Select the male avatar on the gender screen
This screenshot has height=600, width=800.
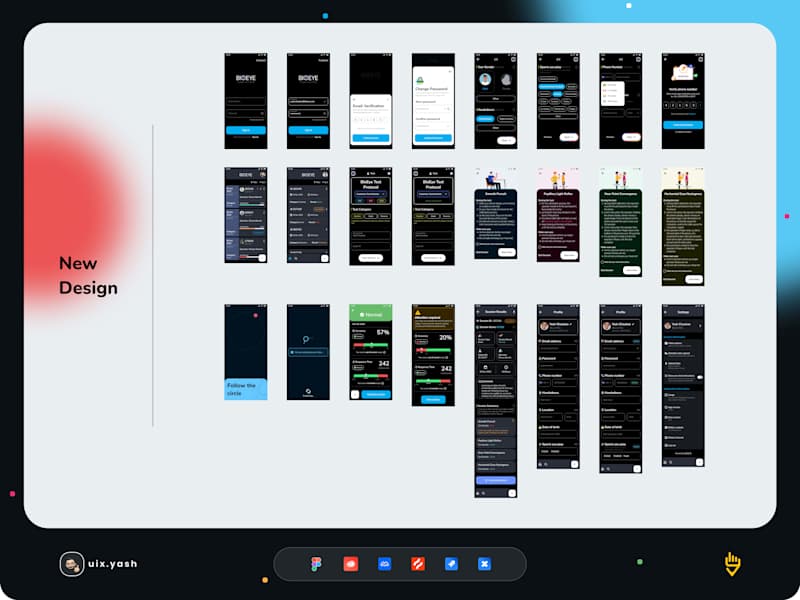(485, 80)
